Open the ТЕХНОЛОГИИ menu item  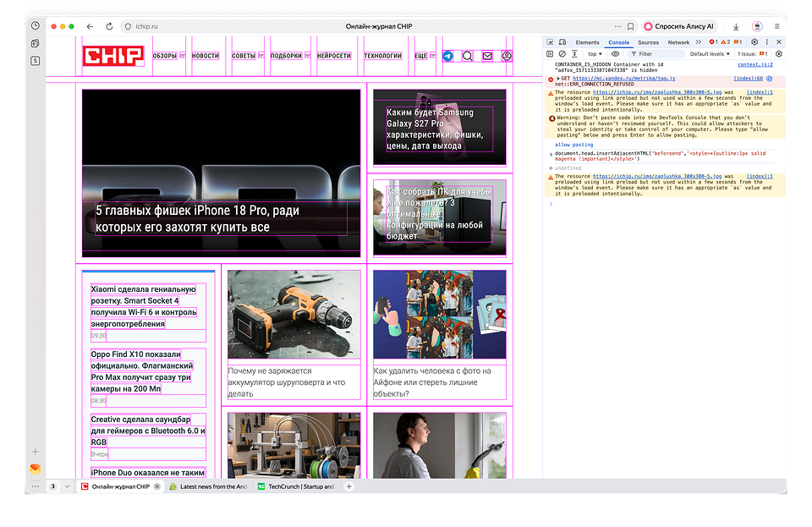coord(382,56)
